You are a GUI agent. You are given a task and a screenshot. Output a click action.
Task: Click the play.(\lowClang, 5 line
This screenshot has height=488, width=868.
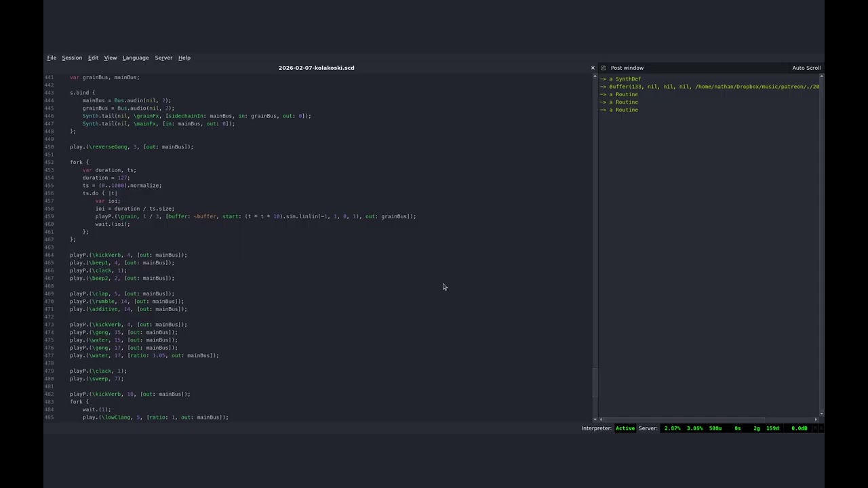(x=156, y=418)
